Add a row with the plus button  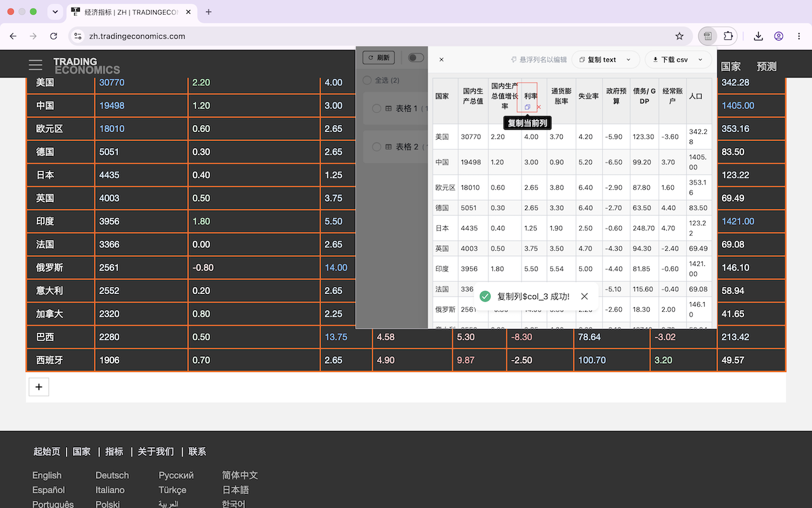pos(39,387)
